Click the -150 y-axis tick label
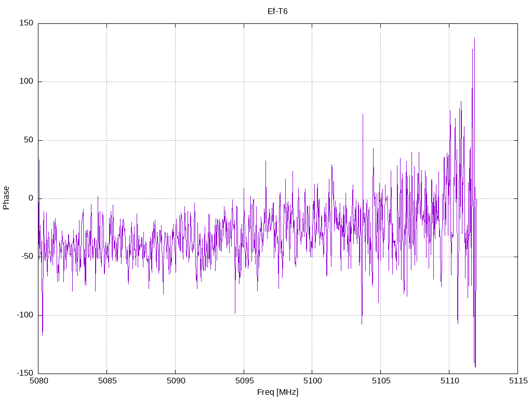Screen dimensions: 532x399 click(25, 374)
